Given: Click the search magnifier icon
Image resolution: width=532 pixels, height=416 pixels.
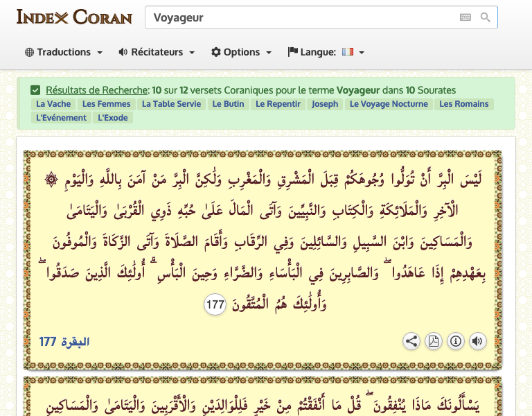Looking at the screenshot, I should 486,18.
